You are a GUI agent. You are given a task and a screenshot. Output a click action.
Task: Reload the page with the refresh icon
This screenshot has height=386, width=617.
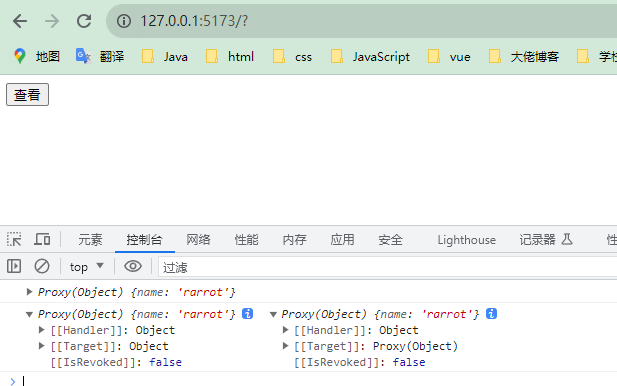click(x=84, y=21)
